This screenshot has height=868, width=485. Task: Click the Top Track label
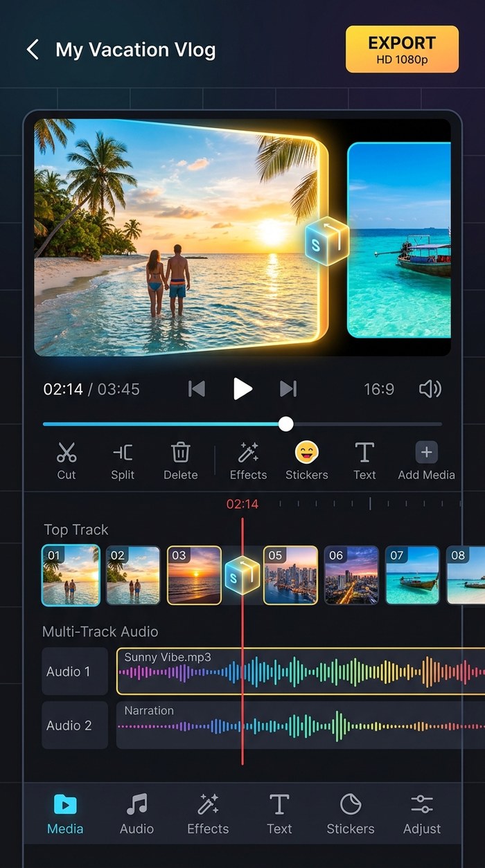point(76,530)
